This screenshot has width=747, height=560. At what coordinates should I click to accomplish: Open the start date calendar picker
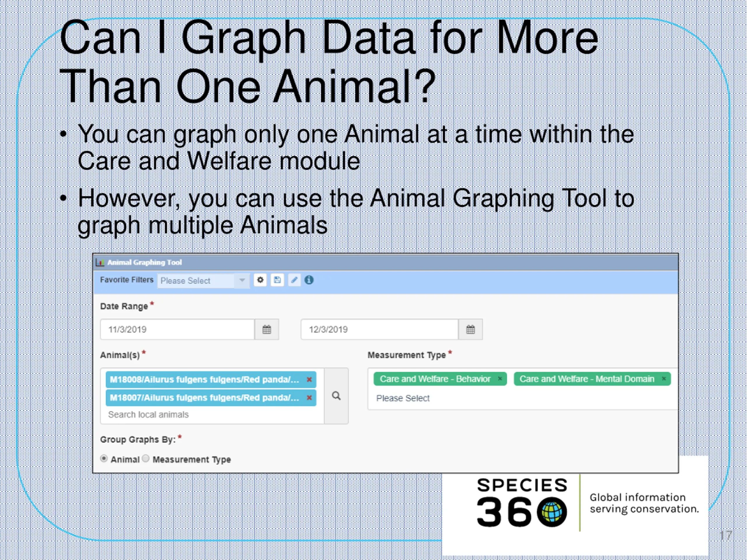(266, 330)
